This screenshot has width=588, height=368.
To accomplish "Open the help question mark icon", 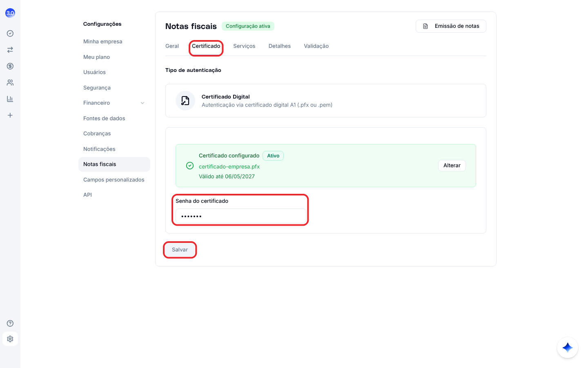I will pos(10,323).
